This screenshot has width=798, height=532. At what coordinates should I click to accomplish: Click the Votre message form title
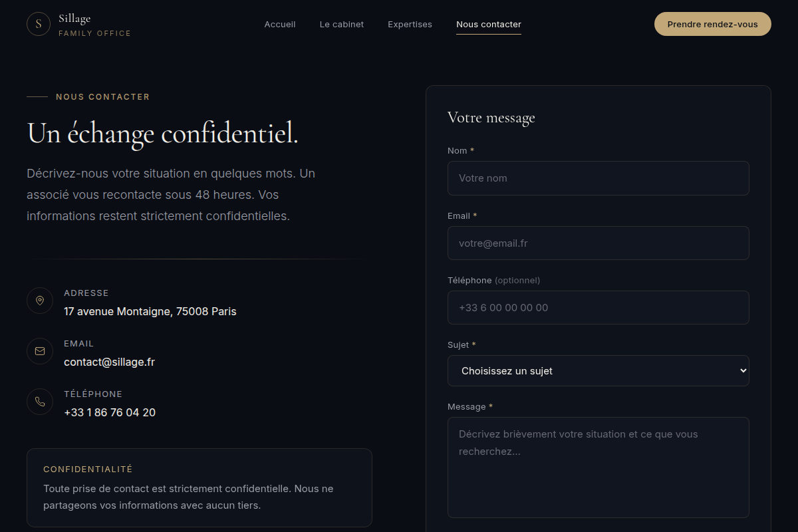click(x=491, y=118)
